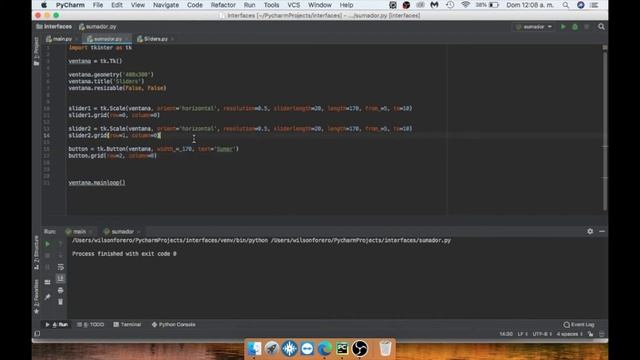
Task: Open PyCharm from the Dock
Action: click(x=342, y=348)
